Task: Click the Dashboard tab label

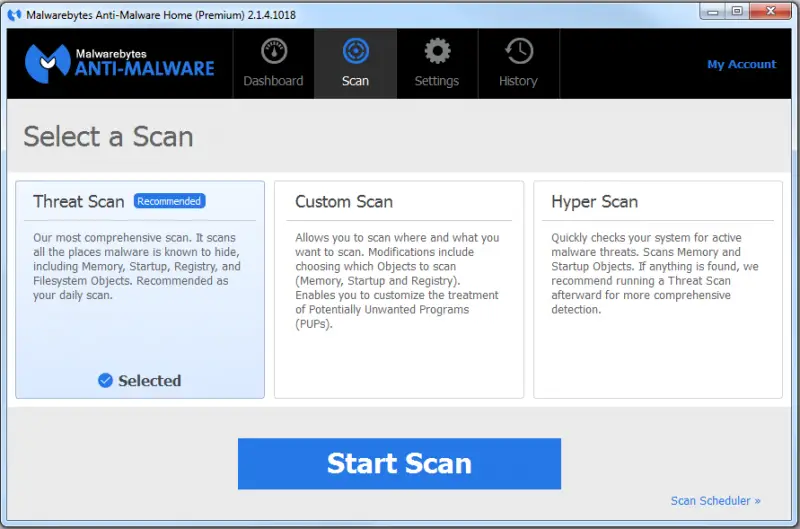Action: [x=273, y=81]
